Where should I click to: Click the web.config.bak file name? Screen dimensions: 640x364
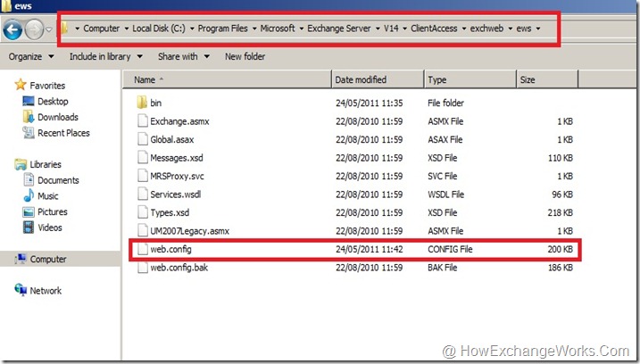(x=179, y=268)
